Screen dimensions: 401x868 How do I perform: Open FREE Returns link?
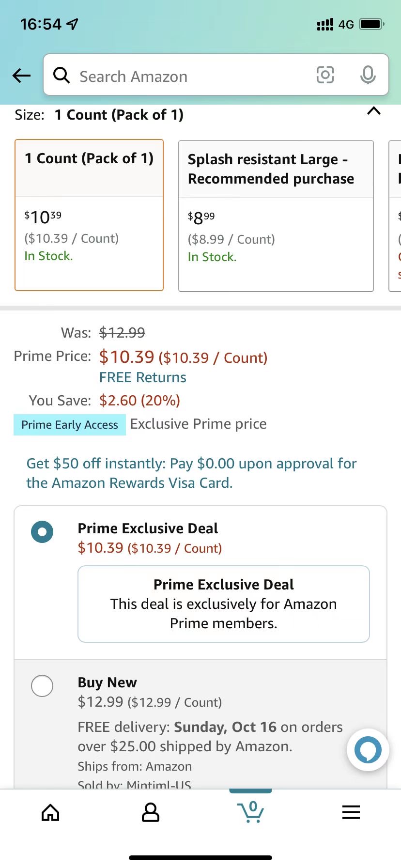coord(143,377)
